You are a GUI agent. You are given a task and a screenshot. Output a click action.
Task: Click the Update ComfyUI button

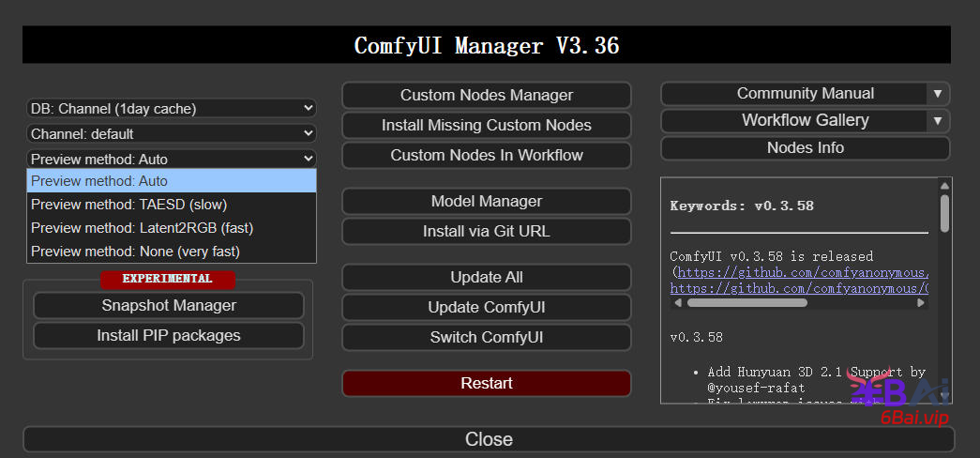pyautogui.click(x=486, y=307)
